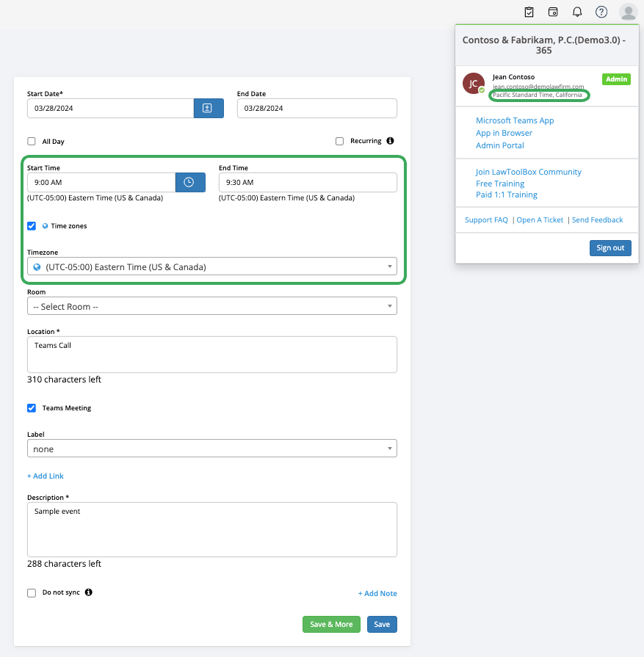
Task: Enable the Recurring checkbox
Action: tap(339, 141)
